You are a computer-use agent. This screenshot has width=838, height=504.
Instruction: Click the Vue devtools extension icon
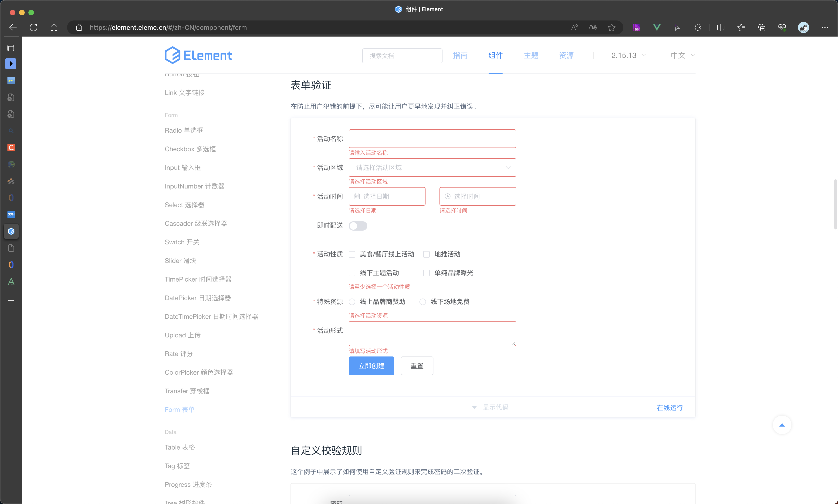click(x=657, y=27)
